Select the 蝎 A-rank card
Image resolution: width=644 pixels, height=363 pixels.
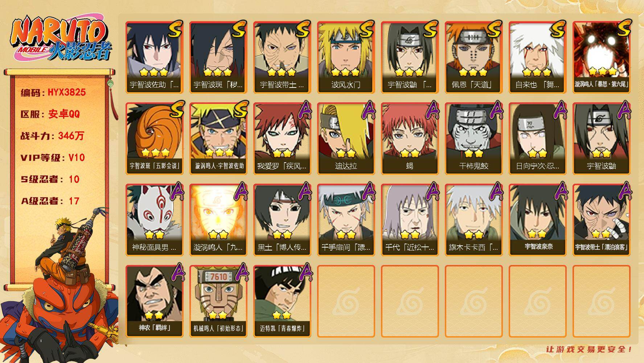(x=410, y=139)
